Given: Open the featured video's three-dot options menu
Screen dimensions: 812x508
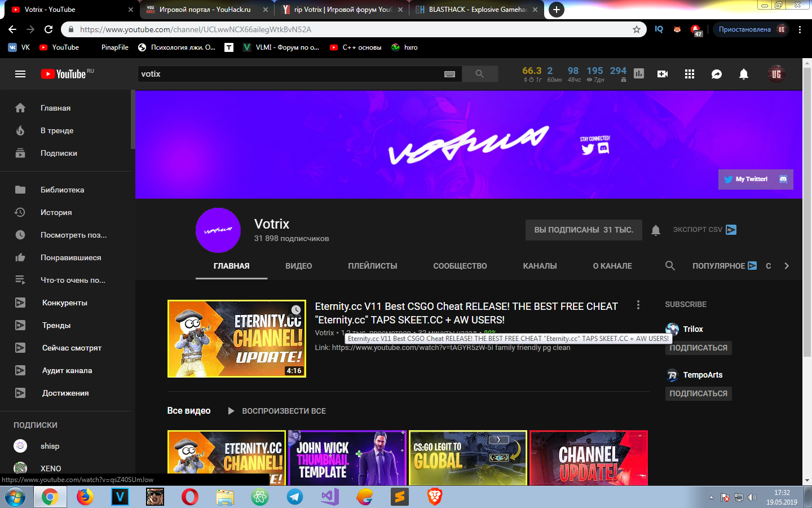Looking at the screenshot, I should (638, 305).
